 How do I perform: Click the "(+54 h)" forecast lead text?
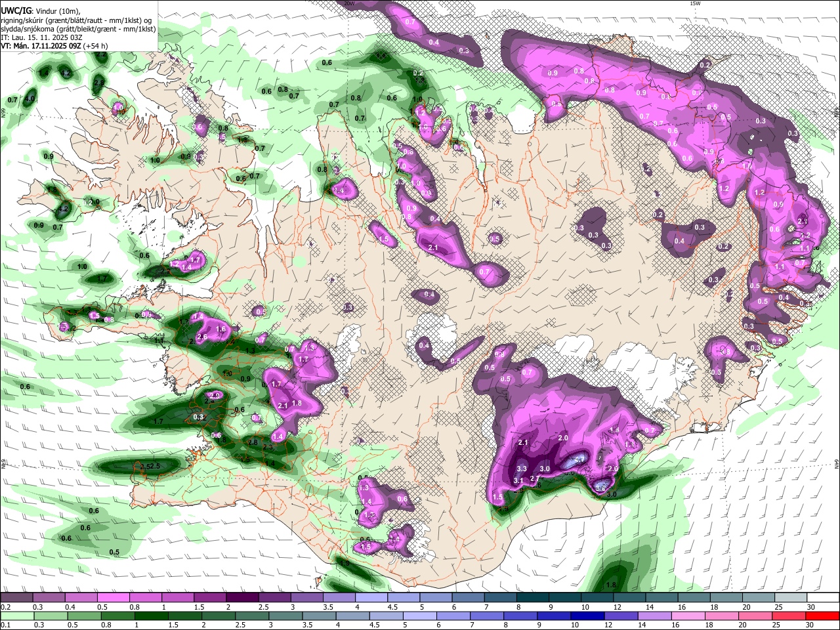point(96,46)
